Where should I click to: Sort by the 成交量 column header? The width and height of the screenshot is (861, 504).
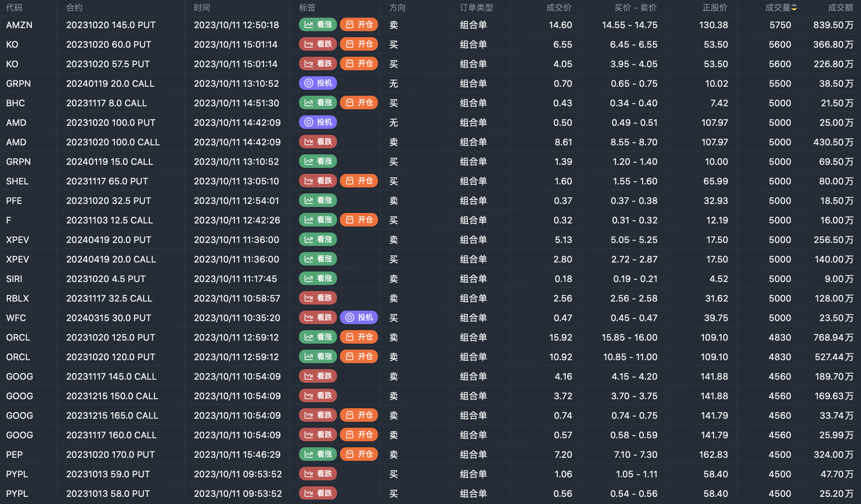click(778, 8)
